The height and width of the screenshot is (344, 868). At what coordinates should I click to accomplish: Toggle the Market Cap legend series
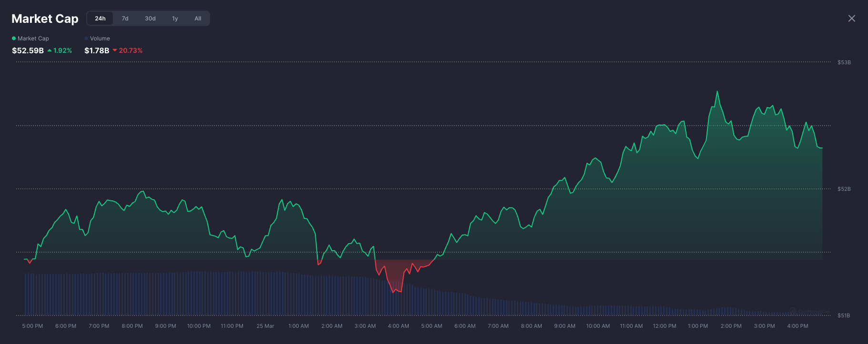click(33, 39)
